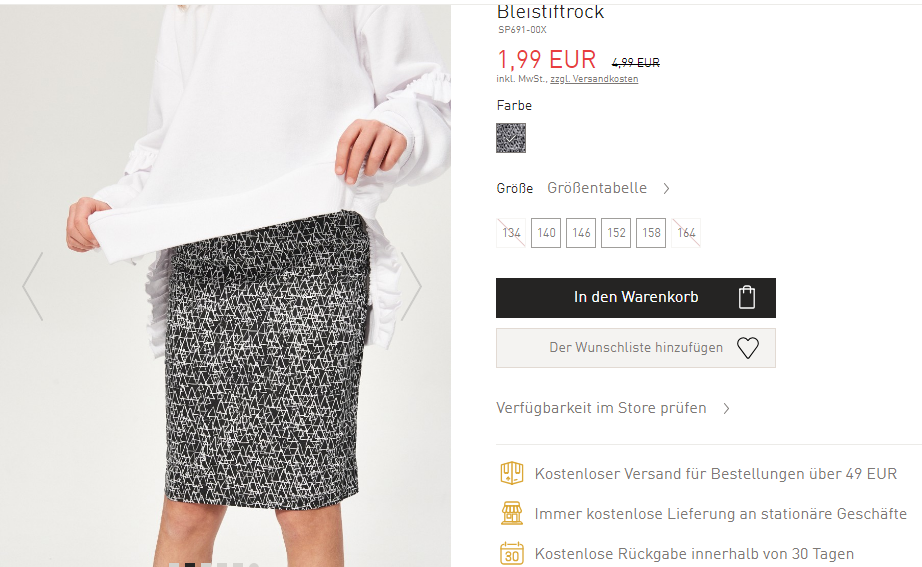Expand the Größentabelle chevron

pyautogui.click(x=666, y=188)
